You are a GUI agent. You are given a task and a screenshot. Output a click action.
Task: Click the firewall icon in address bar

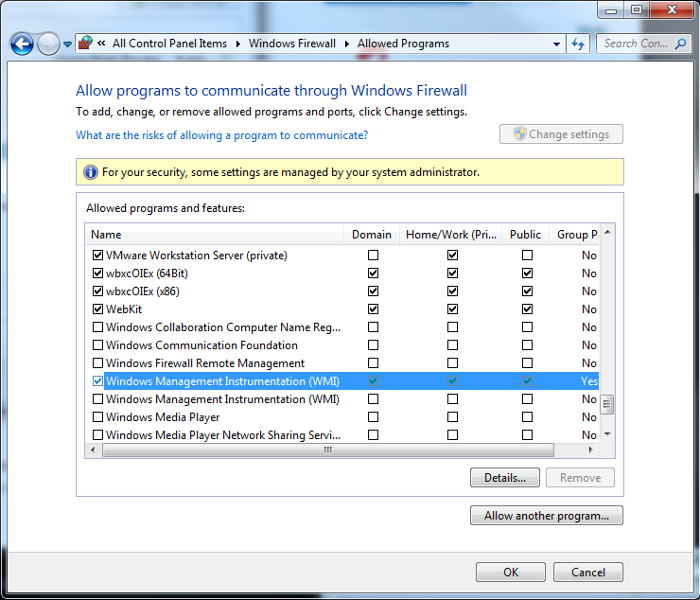(85, 44)
